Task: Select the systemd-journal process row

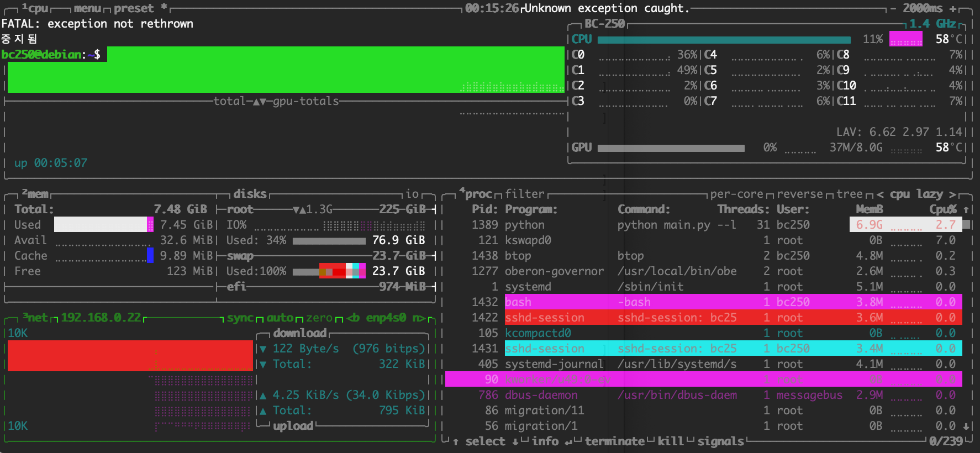Action: point(704,364)
